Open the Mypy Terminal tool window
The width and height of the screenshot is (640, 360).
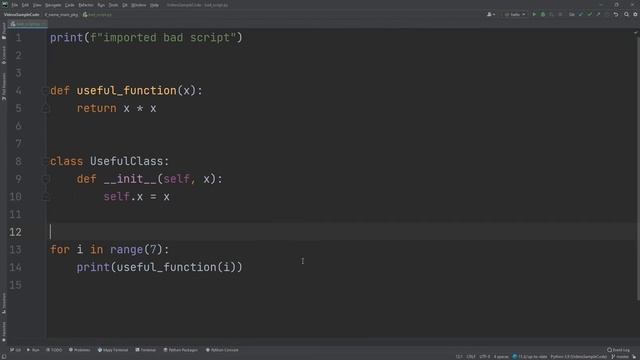pos(113,350)
